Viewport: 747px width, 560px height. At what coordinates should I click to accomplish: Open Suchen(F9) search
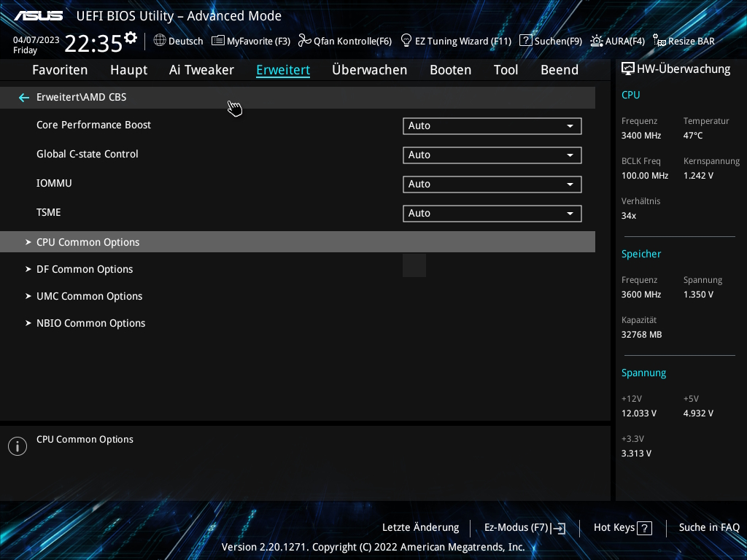[551, 41]
